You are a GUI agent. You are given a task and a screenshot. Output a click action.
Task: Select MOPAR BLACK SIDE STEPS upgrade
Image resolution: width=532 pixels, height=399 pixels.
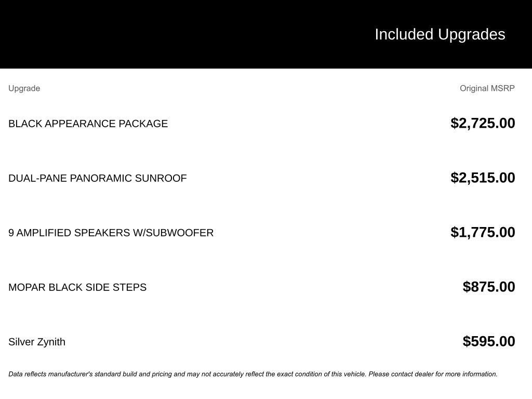[77, 287]
